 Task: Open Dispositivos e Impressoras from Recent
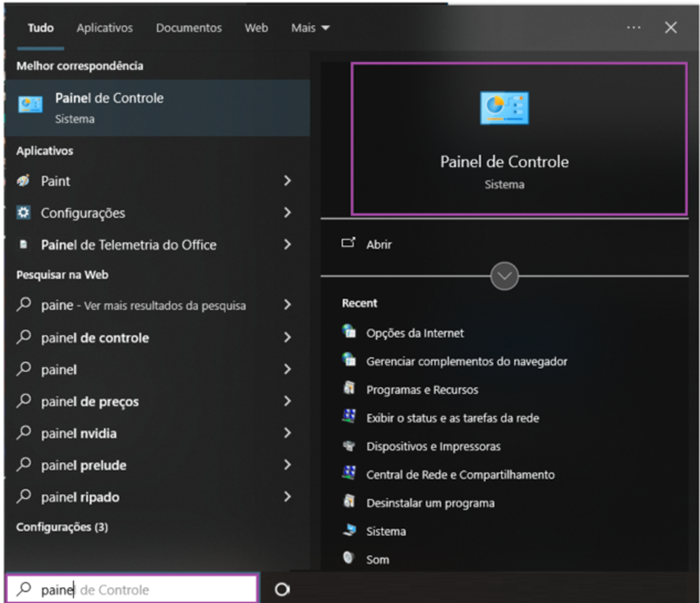coord(433,447)
